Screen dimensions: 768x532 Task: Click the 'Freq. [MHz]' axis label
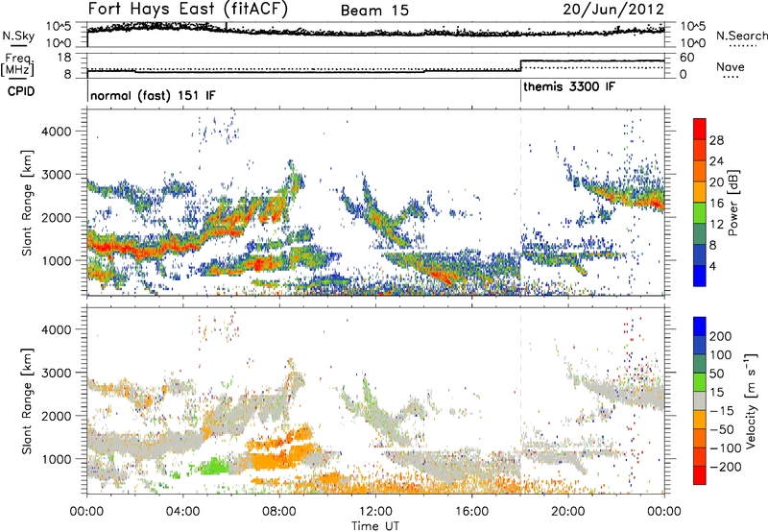coord(18,65)
